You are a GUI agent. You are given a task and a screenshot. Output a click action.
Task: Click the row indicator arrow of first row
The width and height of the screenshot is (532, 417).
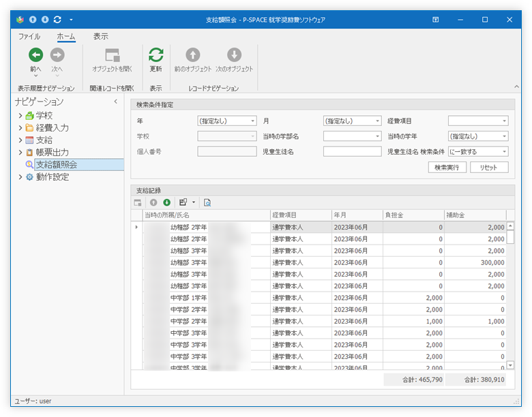(x=136, y=227)
